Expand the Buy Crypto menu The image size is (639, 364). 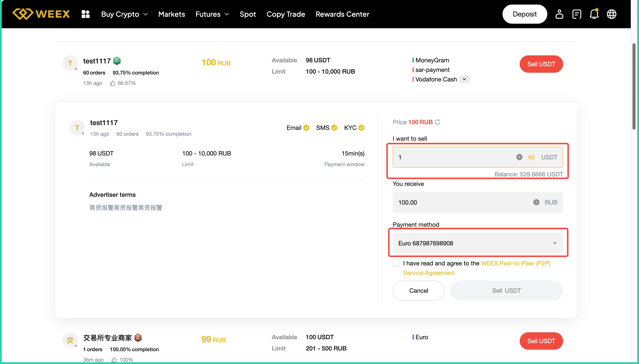[124, 14]
